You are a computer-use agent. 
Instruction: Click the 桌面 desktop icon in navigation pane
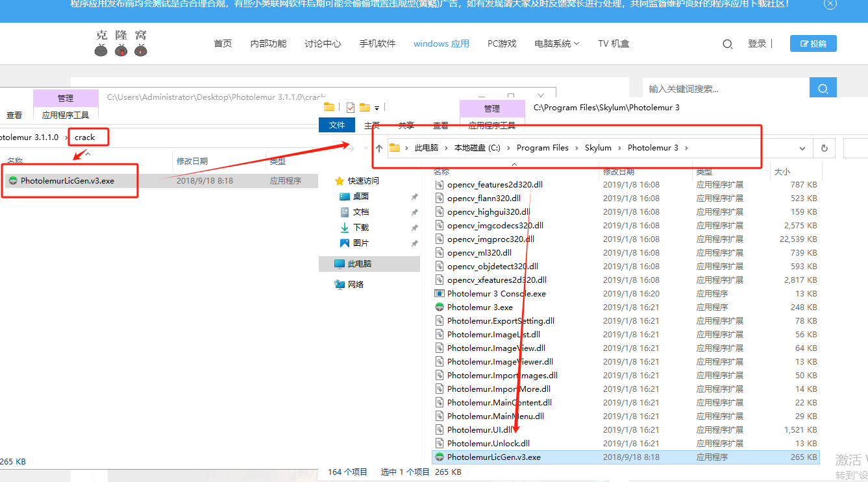[345, 197]
